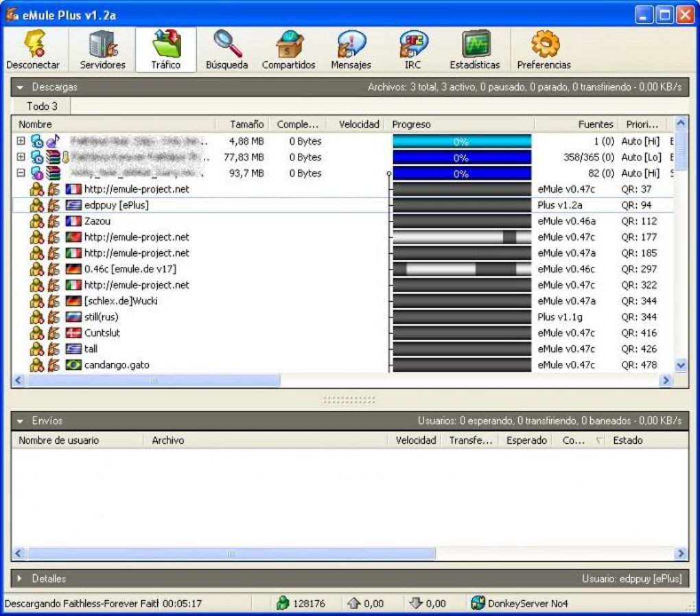Show the Estadísticas statistics graph

(x=475, y=47)
